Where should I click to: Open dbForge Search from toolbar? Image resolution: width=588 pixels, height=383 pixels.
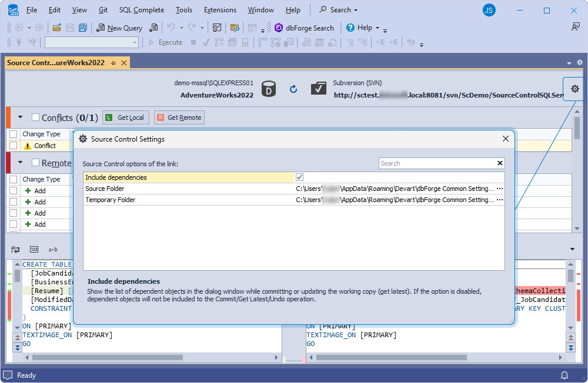305,28
